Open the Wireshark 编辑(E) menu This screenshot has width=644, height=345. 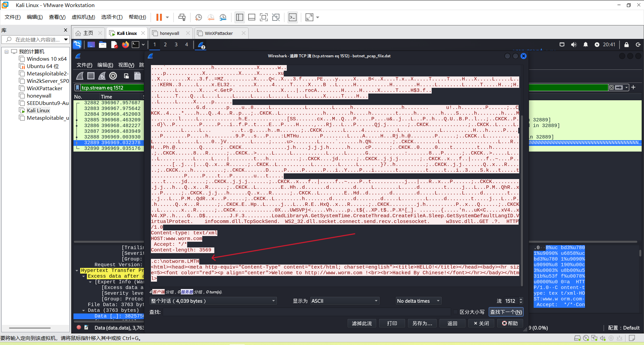click(x=105, y=65)
